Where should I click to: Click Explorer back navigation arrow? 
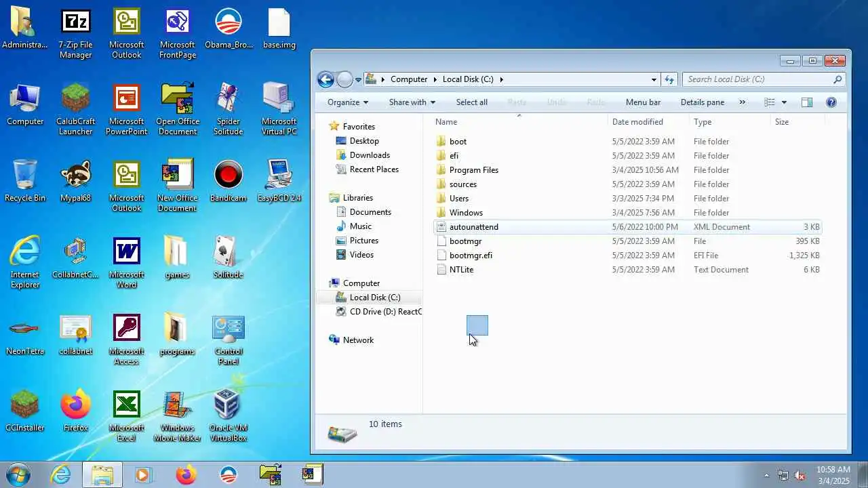coord(325,79)
